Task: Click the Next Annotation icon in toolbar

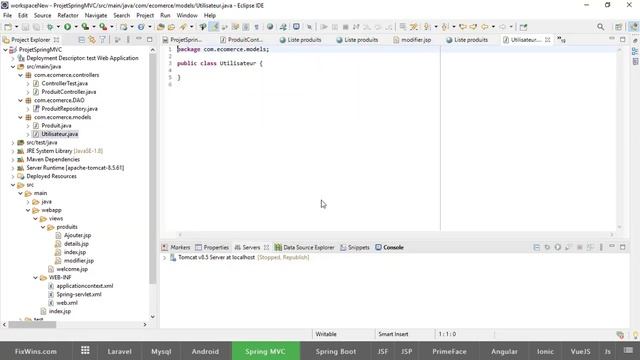Action: (427, 27)
